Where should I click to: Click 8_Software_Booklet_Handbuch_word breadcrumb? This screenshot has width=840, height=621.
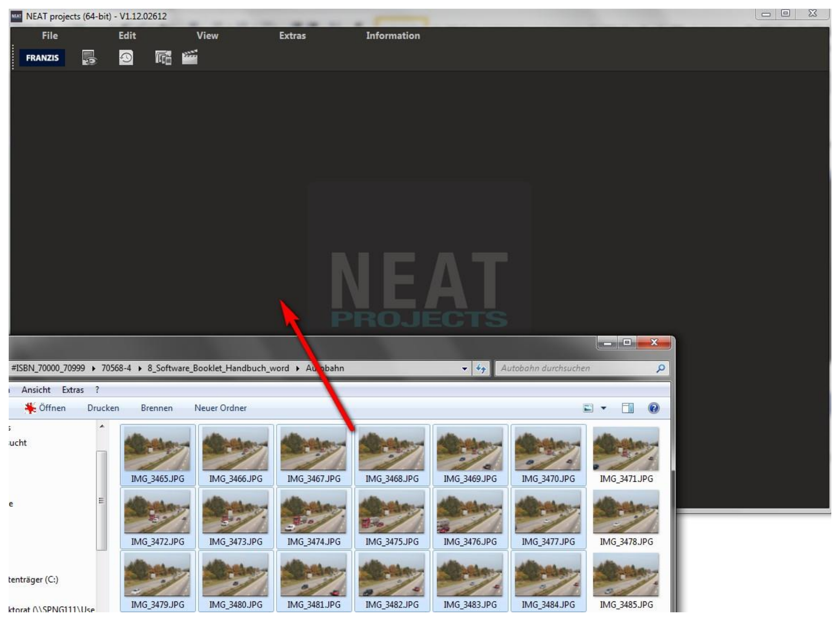point(218,368)
